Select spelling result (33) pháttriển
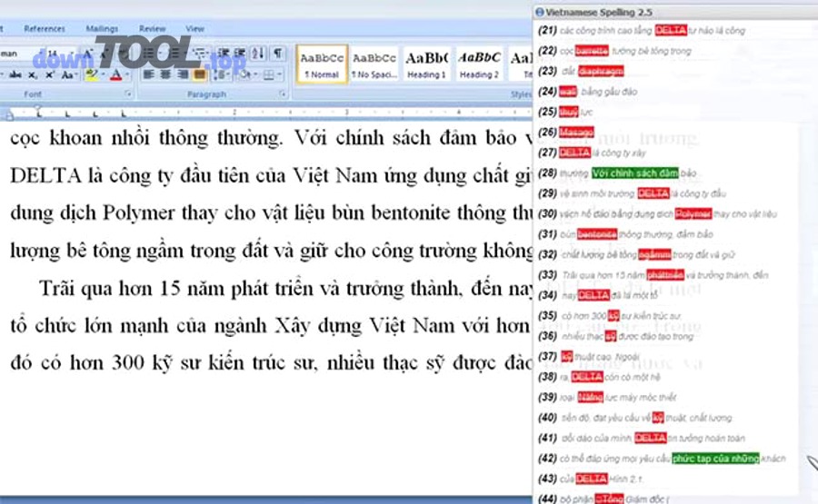Viewport: 818px width, 504px height. (x=665, y=274)
